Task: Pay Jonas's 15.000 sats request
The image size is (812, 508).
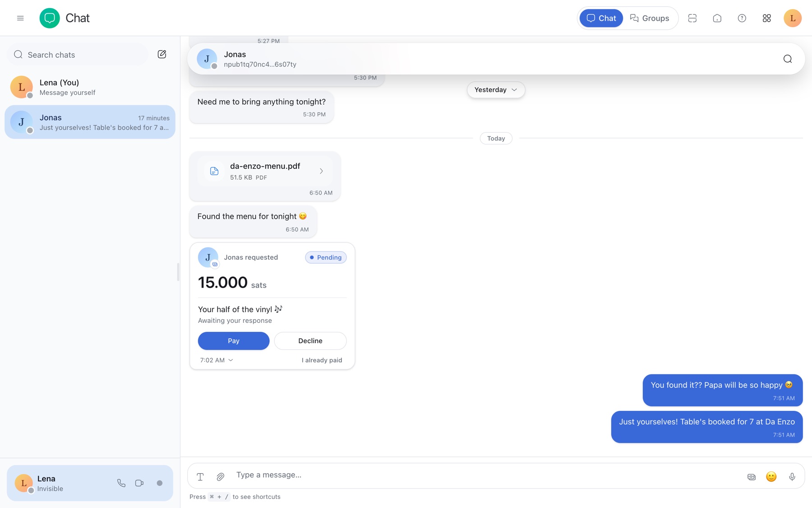Action: pyautogui.click(x=234, y=341)
